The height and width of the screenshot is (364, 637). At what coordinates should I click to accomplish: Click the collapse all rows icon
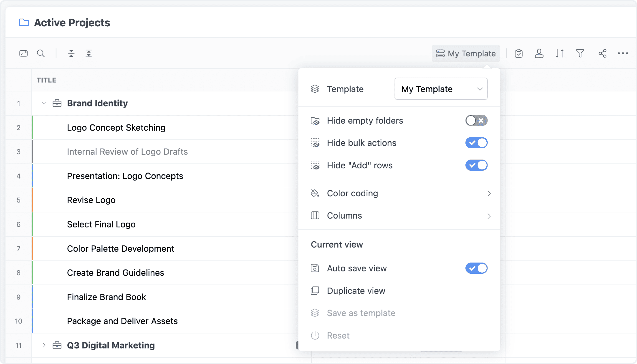coord(71,53)
